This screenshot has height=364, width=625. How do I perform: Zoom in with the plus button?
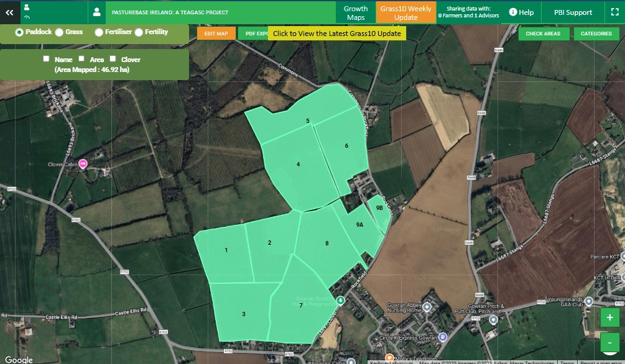[609, 318]
